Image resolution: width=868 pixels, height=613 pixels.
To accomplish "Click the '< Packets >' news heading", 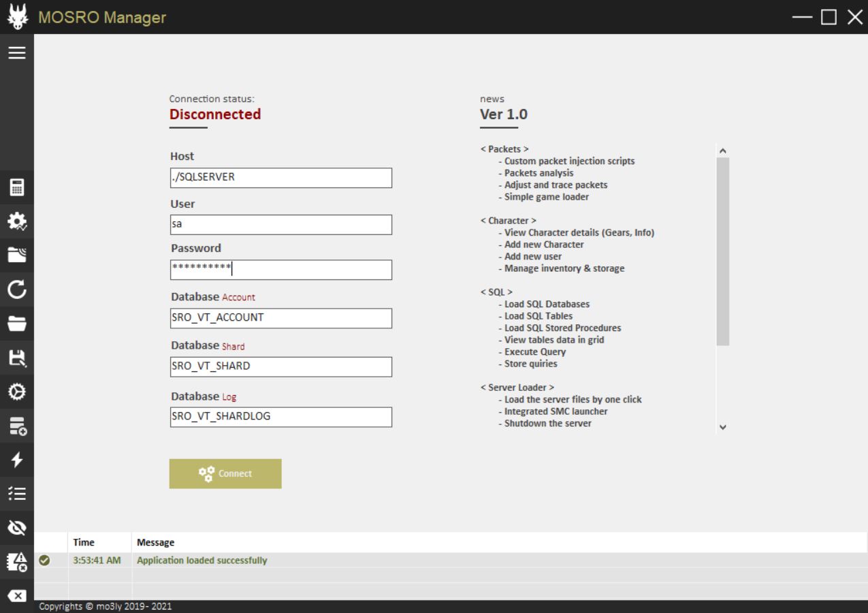I will (x=504, y=149).
